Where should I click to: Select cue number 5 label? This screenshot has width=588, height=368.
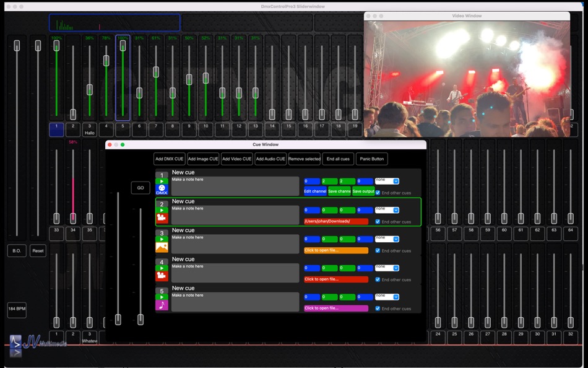point(162,291)
